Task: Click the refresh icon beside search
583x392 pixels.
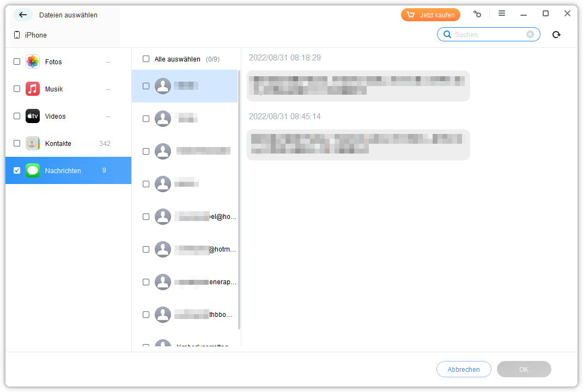Action: [556, 35]
